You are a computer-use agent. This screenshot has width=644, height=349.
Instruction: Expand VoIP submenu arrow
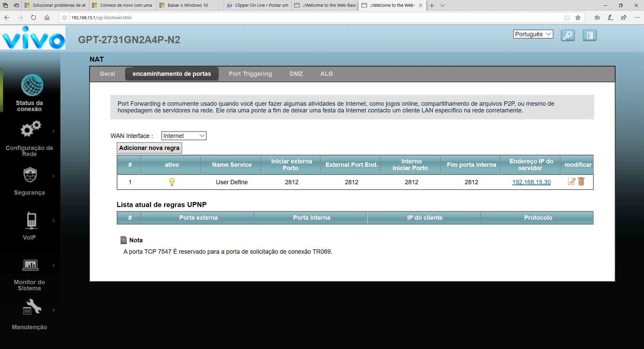[x=54, y=220]
